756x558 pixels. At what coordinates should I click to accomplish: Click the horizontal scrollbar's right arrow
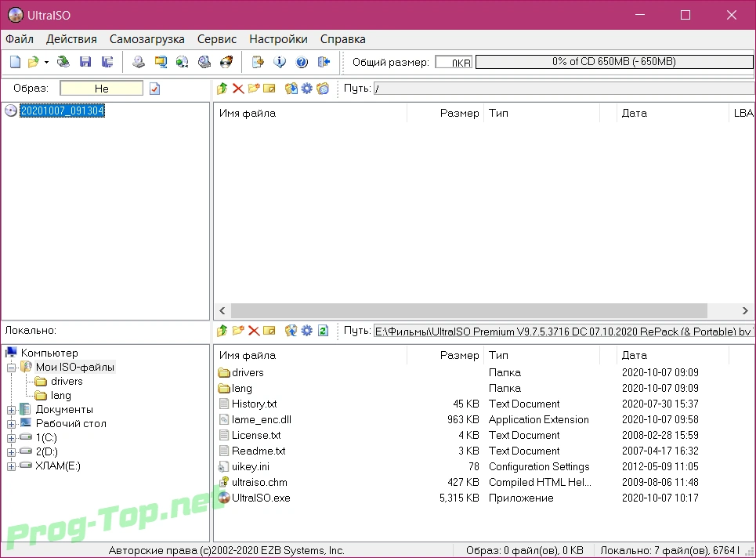745,310
